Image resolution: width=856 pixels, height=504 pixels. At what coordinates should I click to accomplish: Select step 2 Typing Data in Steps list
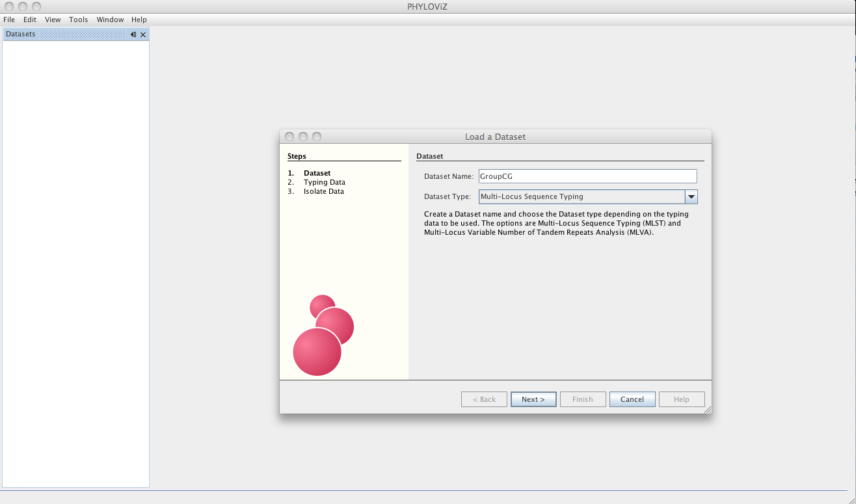317,182
